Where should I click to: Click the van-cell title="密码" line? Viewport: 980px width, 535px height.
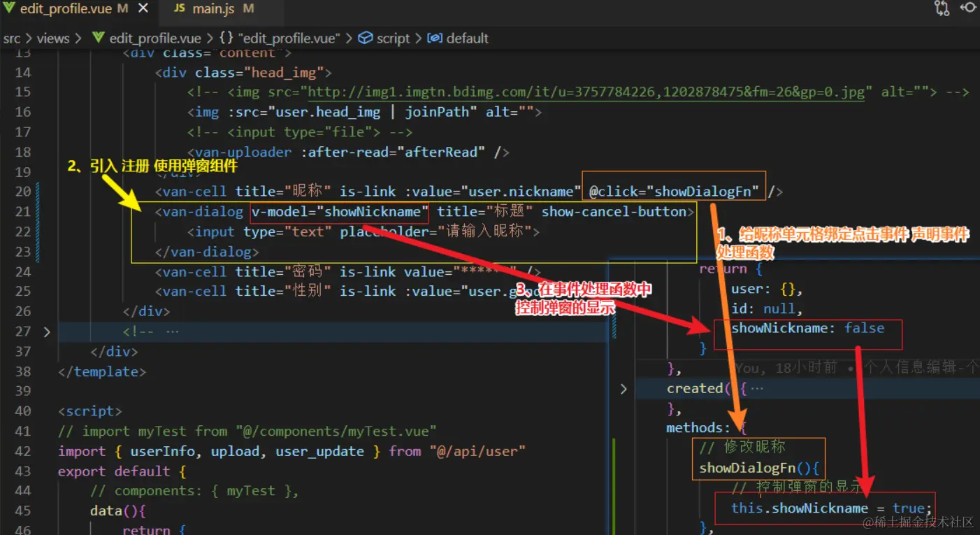click(x=348, y=271)
